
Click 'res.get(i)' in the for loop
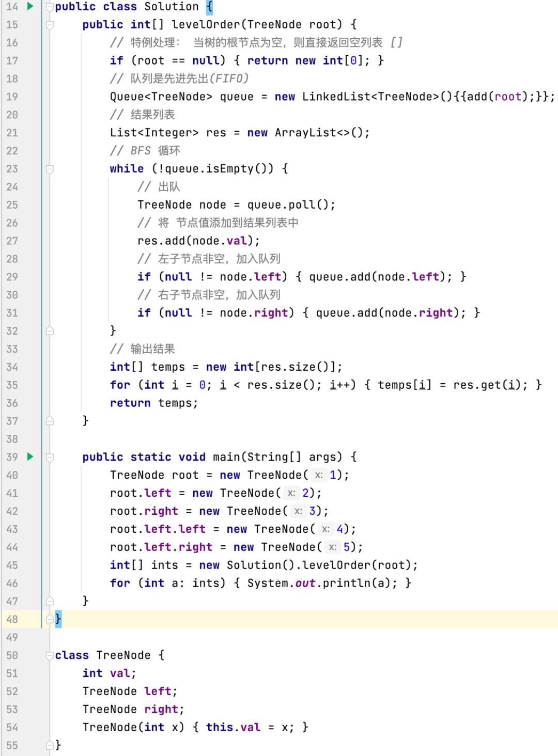point(487,385)
